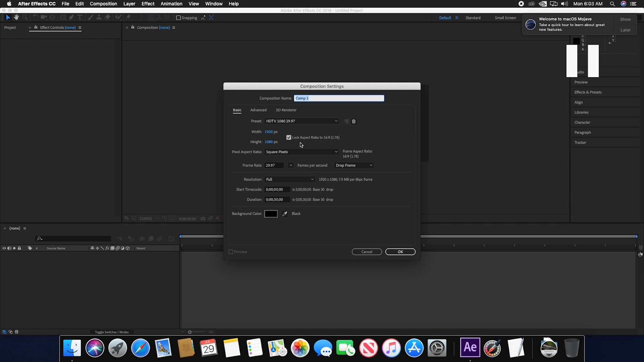Select the Zoom magnifier tool
The image size is (644, 362).
coord(25,17)
